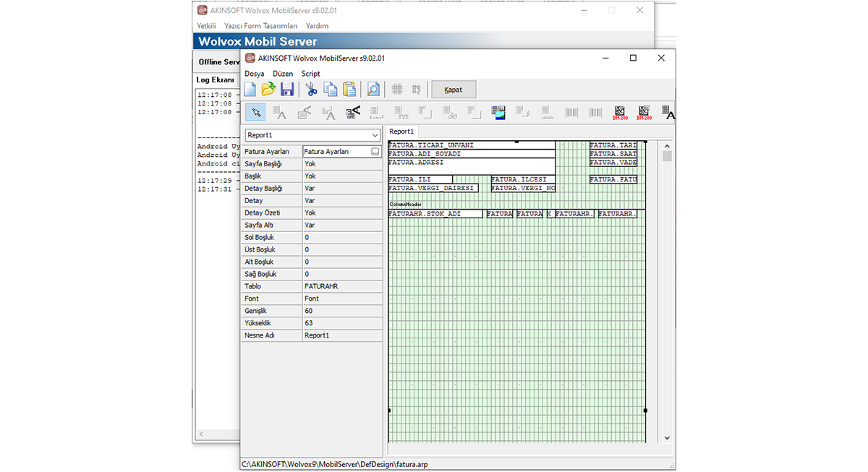Click the New document icon

pyautogui.click(x=250, y=89)
